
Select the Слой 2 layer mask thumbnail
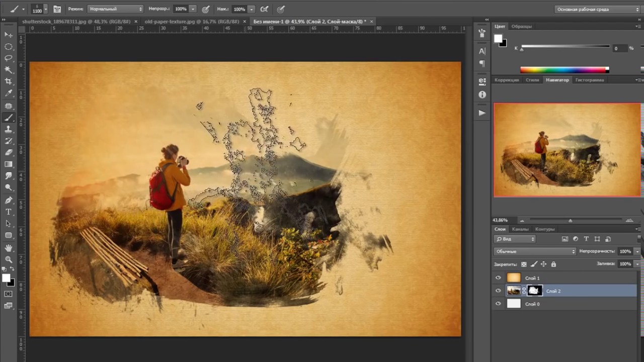click(x=535, y=291)
